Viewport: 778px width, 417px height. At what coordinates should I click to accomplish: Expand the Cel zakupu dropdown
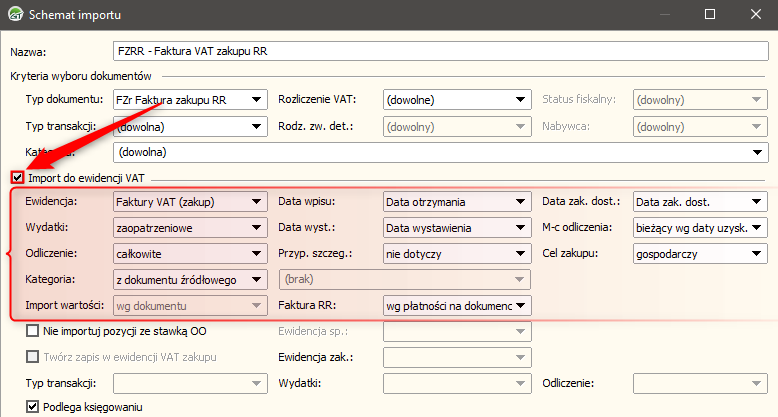(x=757, y=254)
